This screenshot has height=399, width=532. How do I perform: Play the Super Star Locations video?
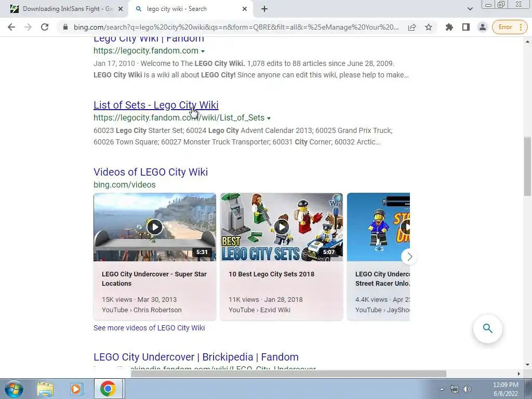click(155, 227)
